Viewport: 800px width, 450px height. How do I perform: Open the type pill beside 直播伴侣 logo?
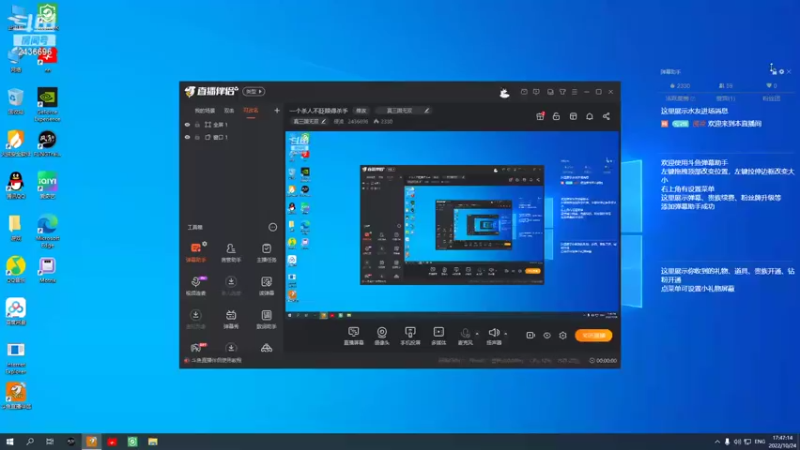254,91
